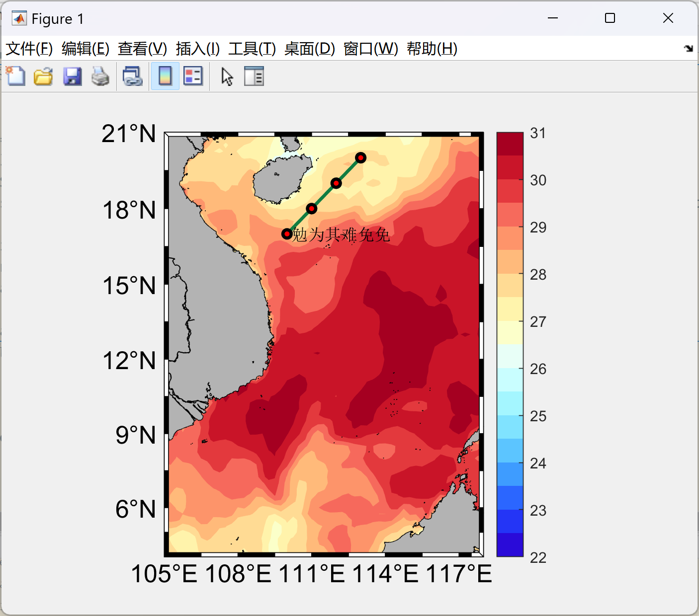Click the light cyan colorbar segment near 26
Screen dimensions: 699x616
pos(510,380)
